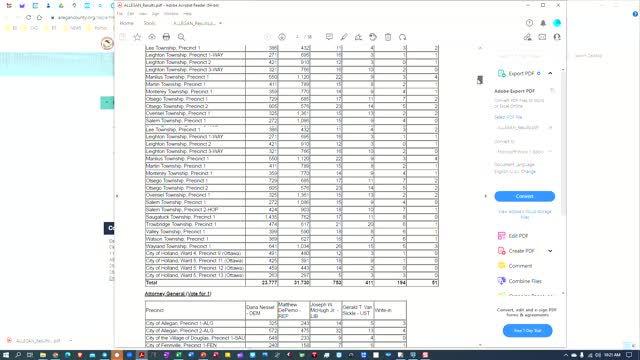This screenshot has width=640, height=360.
Task: Open the Help menu in Acrobat
Action: tap(187, 14)
